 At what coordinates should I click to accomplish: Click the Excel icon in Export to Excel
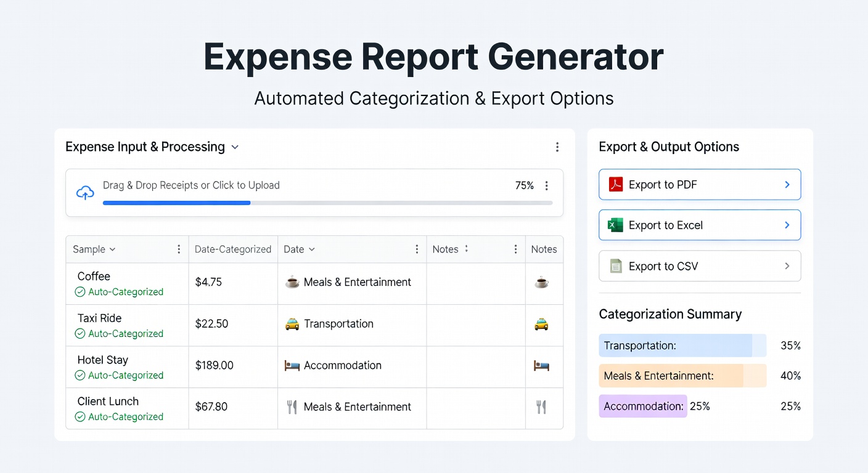(x=615, y=225)
